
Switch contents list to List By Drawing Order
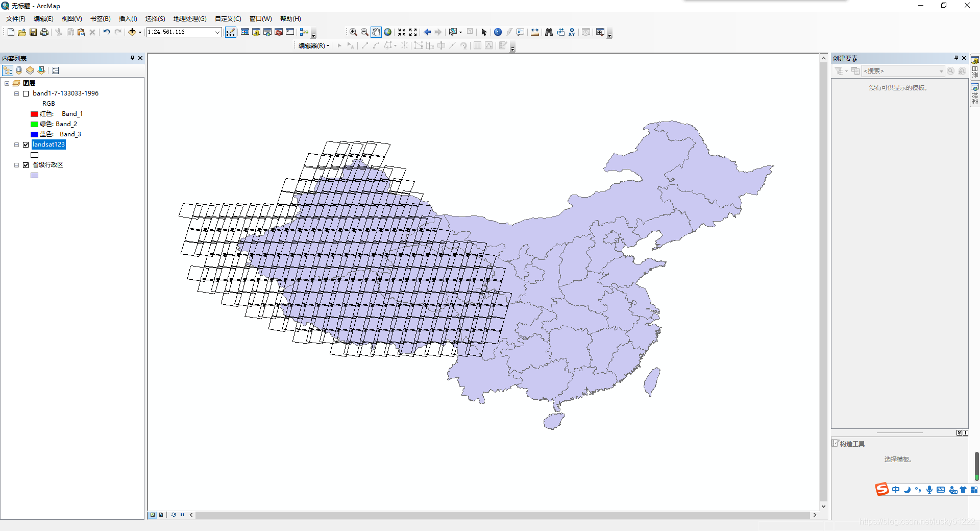point(8,70)
